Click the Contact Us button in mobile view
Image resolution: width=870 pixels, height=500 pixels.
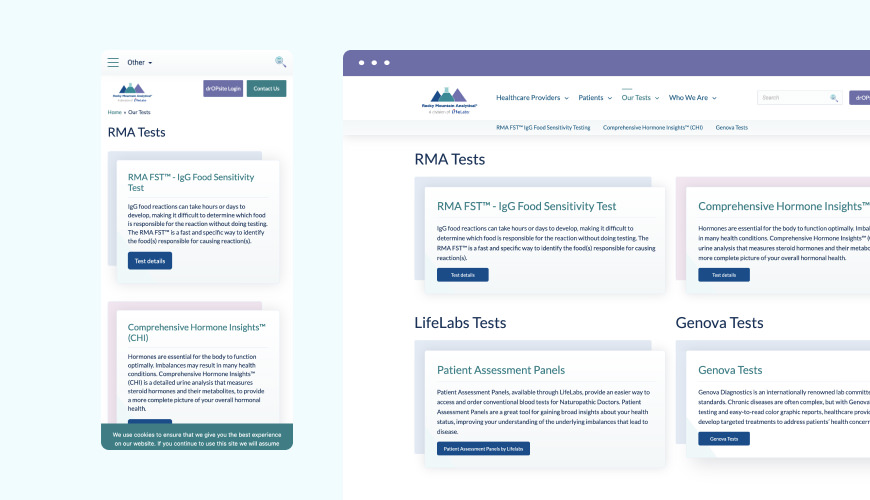click(266, 88)
